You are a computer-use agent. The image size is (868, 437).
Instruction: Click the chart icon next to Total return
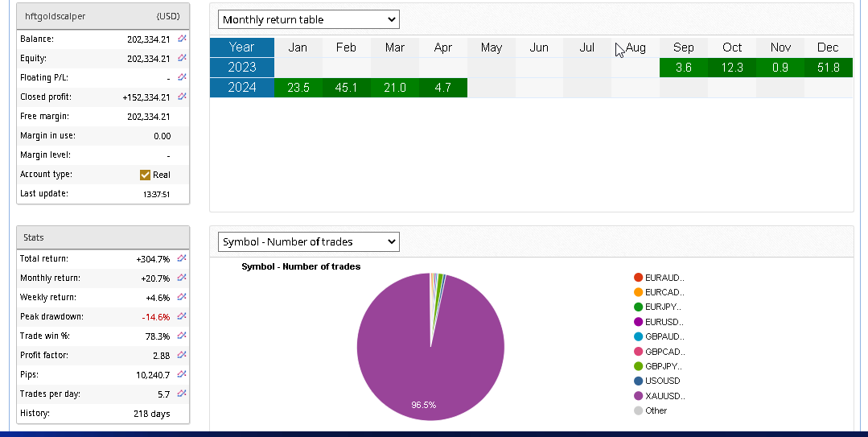coord(182,258)
